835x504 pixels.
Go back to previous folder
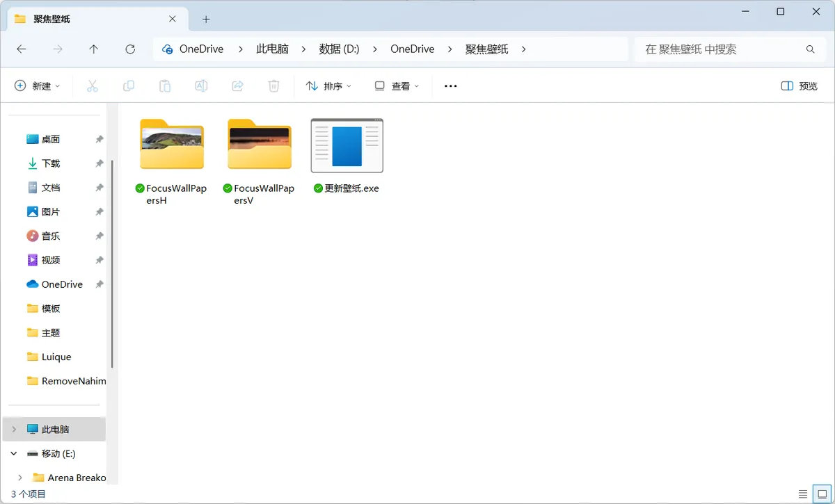22,49
